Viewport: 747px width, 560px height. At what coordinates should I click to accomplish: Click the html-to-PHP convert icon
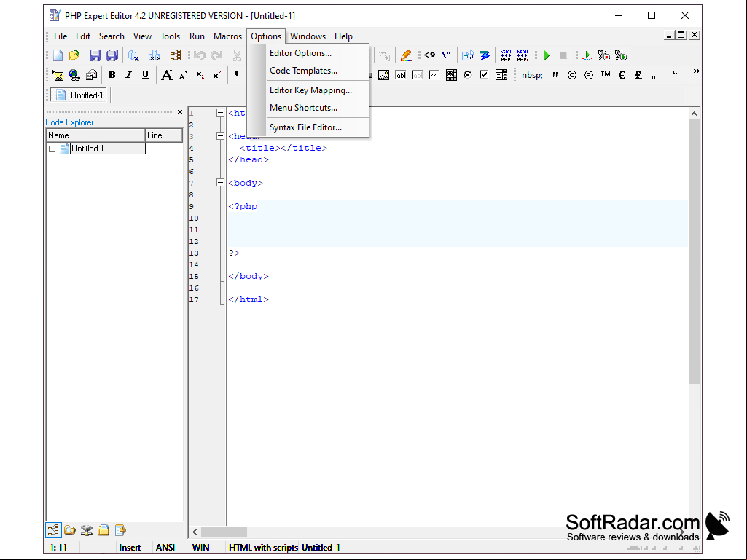click(506, 56)
